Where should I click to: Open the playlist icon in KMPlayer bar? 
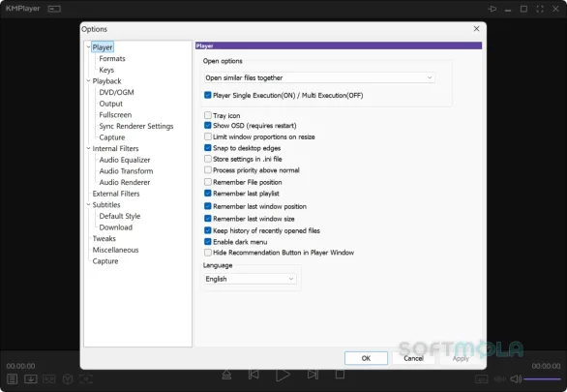pos(12,378)
